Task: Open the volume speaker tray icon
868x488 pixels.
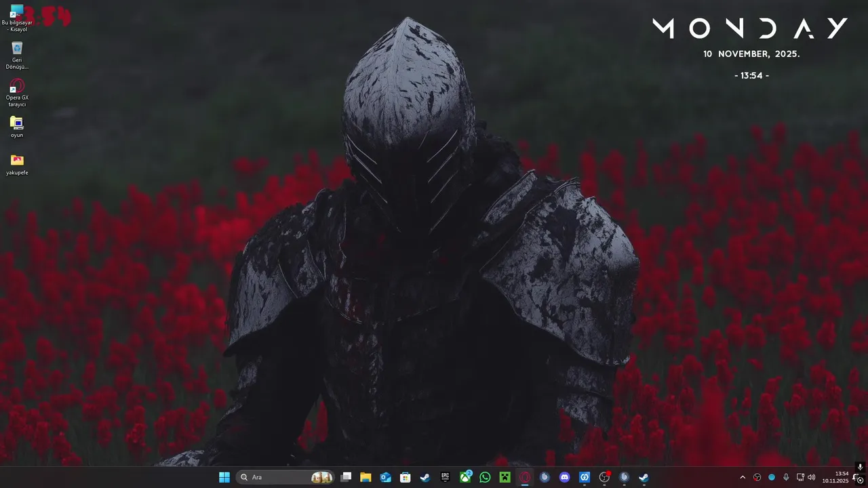Action: (x=812, y=477)
